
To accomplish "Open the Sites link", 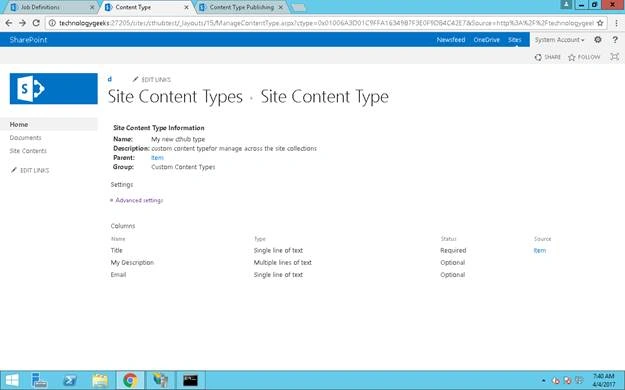I will point(515,39).
